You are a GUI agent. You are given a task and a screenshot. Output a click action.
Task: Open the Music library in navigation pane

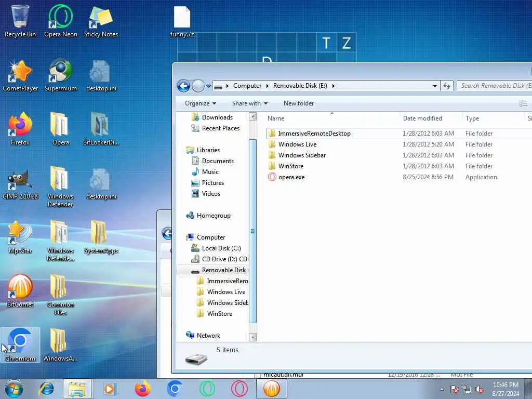[x=210, y=171]
